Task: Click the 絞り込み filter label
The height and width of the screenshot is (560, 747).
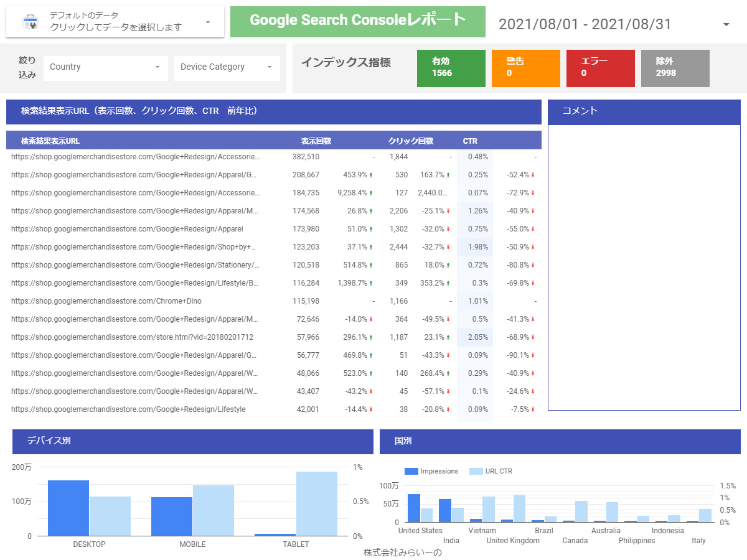Action: click(x=27, y=67)
